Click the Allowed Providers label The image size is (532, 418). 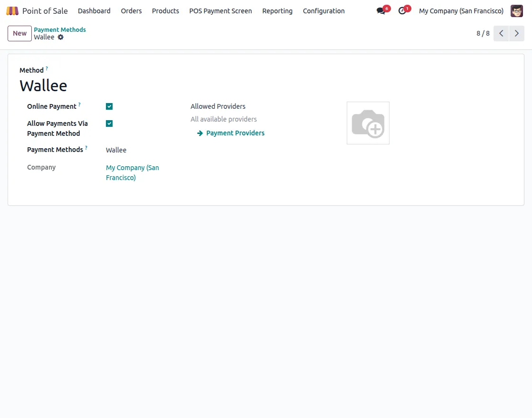pos(218,106)
